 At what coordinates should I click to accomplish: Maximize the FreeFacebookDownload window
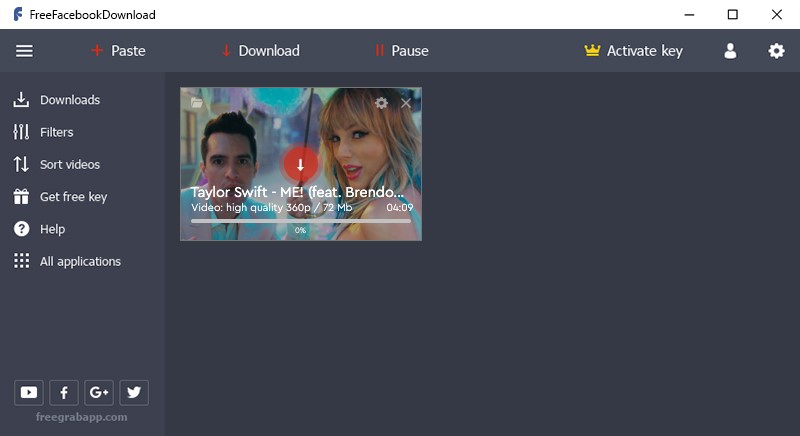(x=733, y=15)
